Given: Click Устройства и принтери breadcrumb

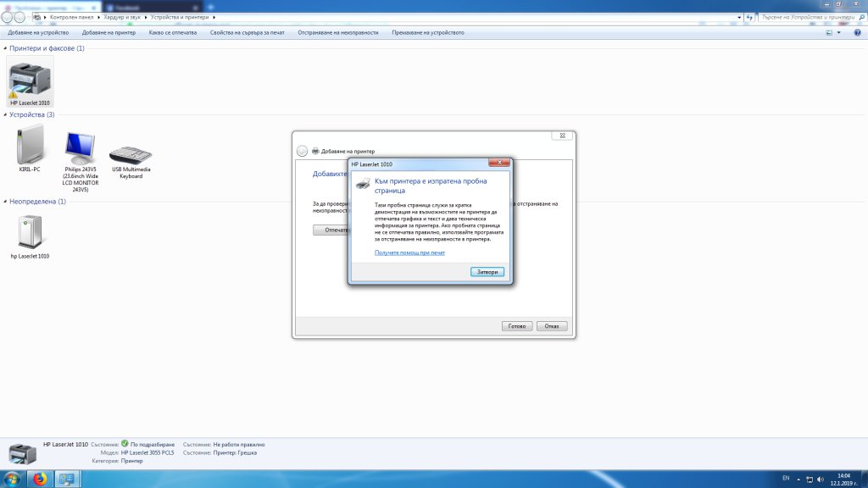Looking at the screenshot, I should 180,17.
